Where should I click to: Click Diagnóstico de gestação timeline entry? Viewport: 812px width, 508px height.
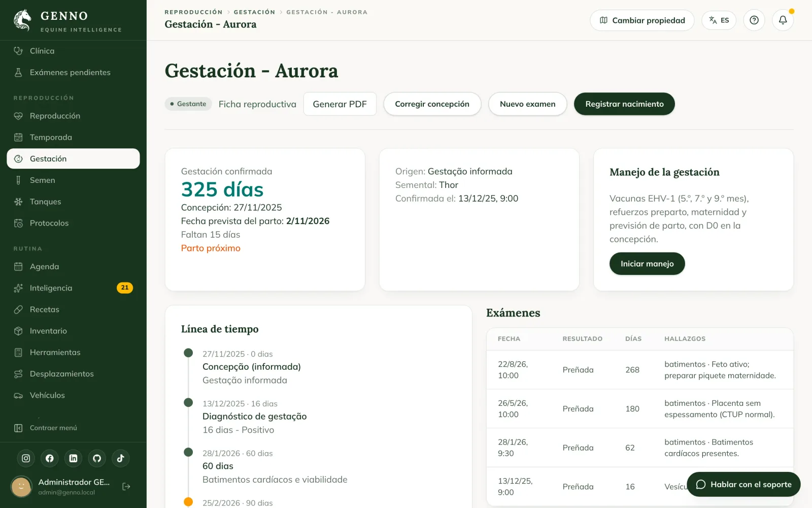click(254, 417)
